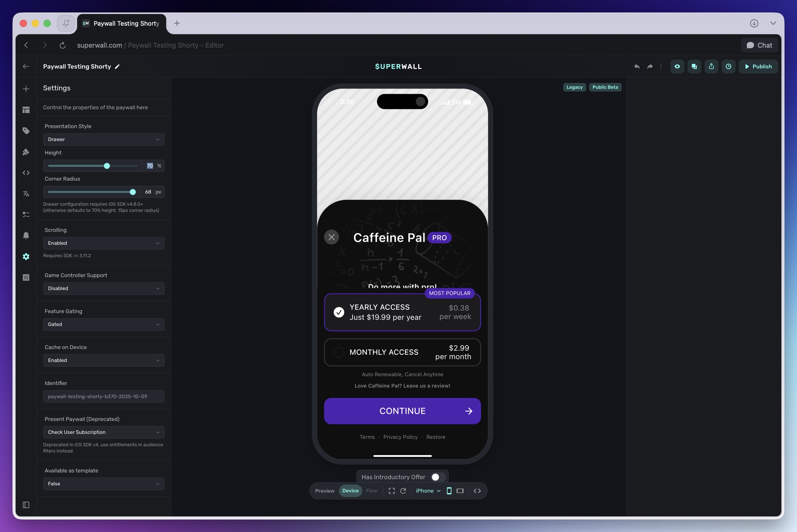
Task: Expand the browser tab list chevron
Action: pyautogui.click(x=773, y=23)
